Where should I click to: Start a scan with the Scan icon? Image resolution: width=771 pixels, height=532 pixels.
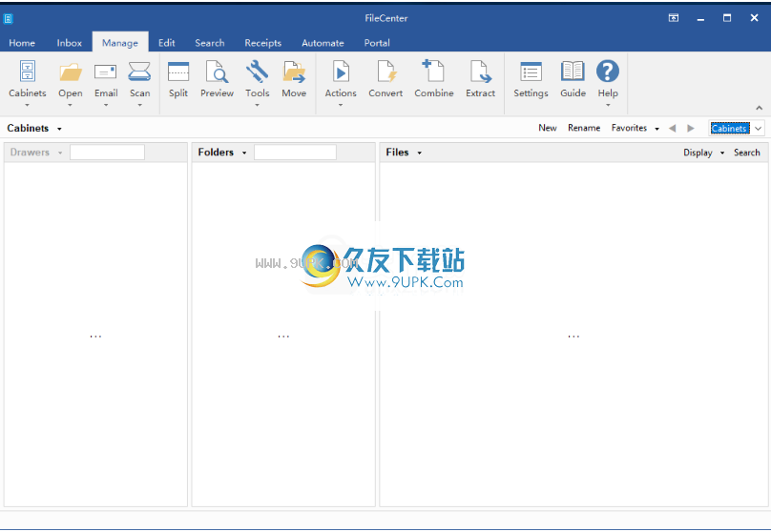pyautogui.click(x=139, y=72)
